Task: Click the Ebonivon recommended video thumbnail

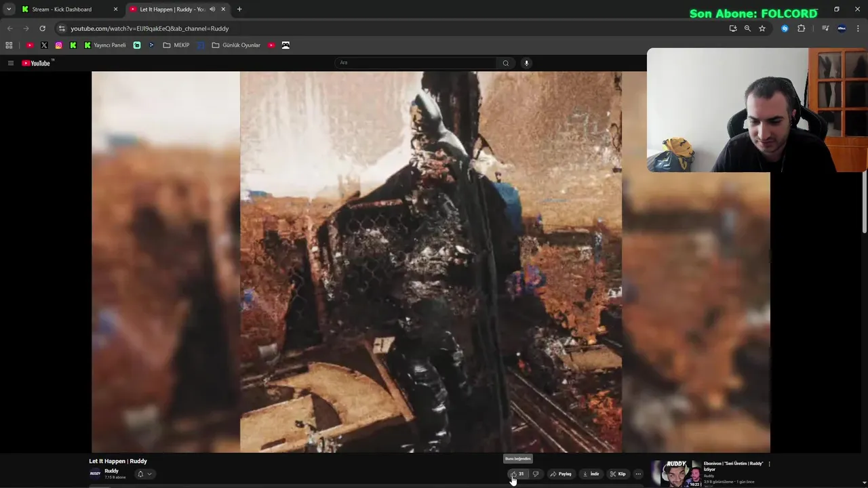Action: click(x=676, y=474)
